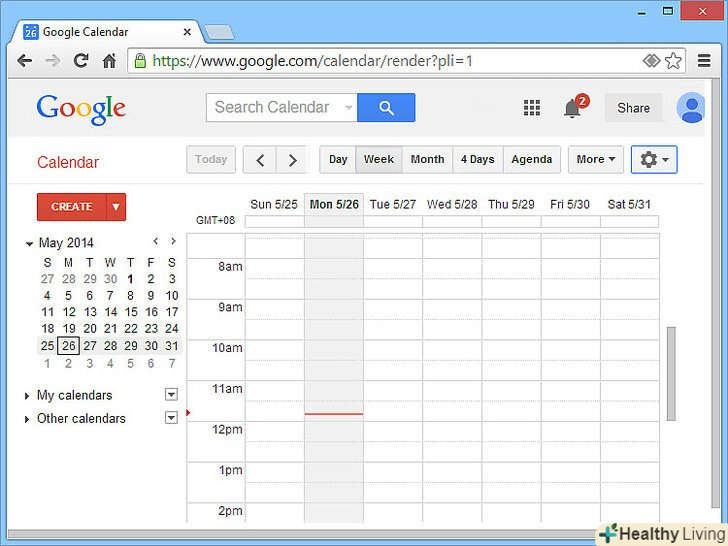Click the Today button
Screen dimensions: 728x546
pyautogui.click(x=211, y=160)
